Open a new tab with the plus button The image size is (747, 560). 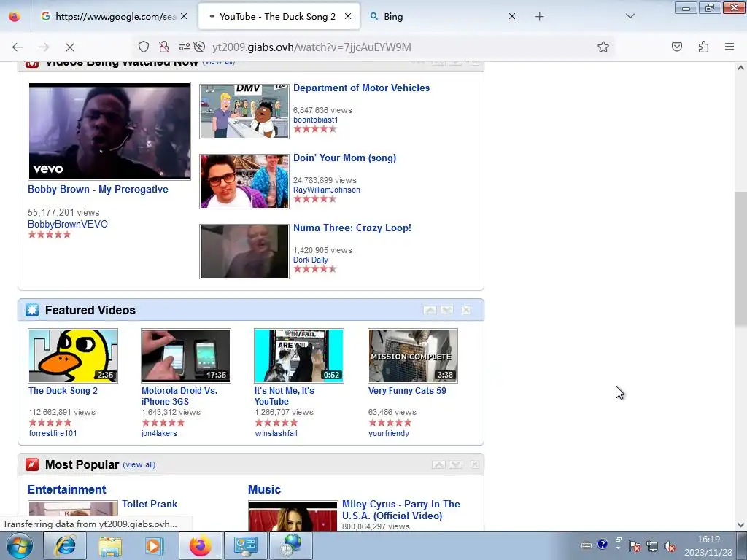[539, 17]
